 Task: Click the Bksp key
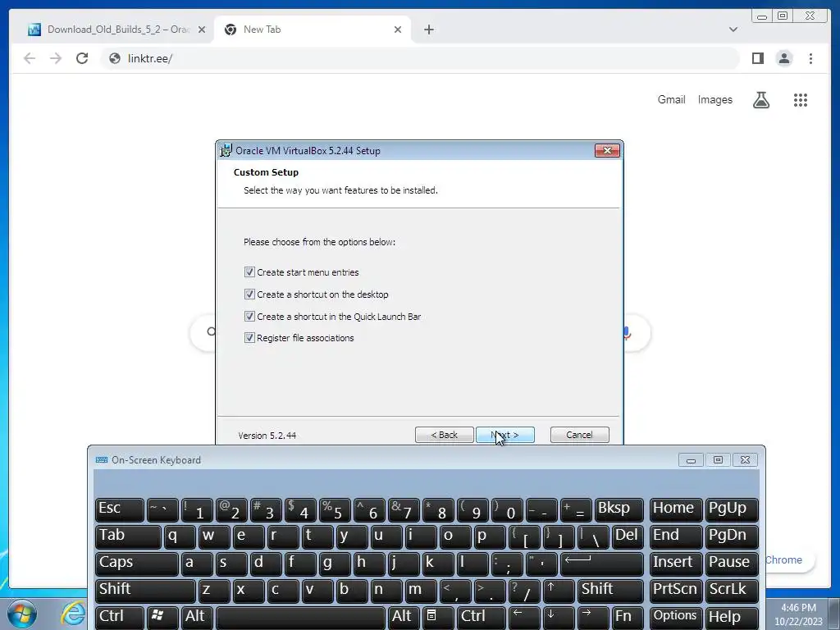click(619, 509)
